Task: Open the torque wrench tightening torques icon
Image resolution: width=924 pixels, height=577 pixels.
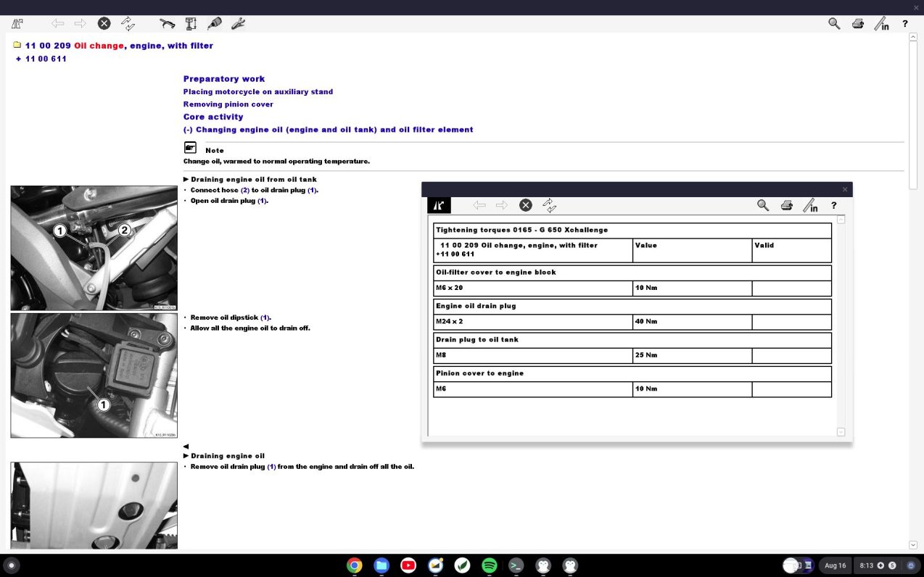Action: [167, 23]
